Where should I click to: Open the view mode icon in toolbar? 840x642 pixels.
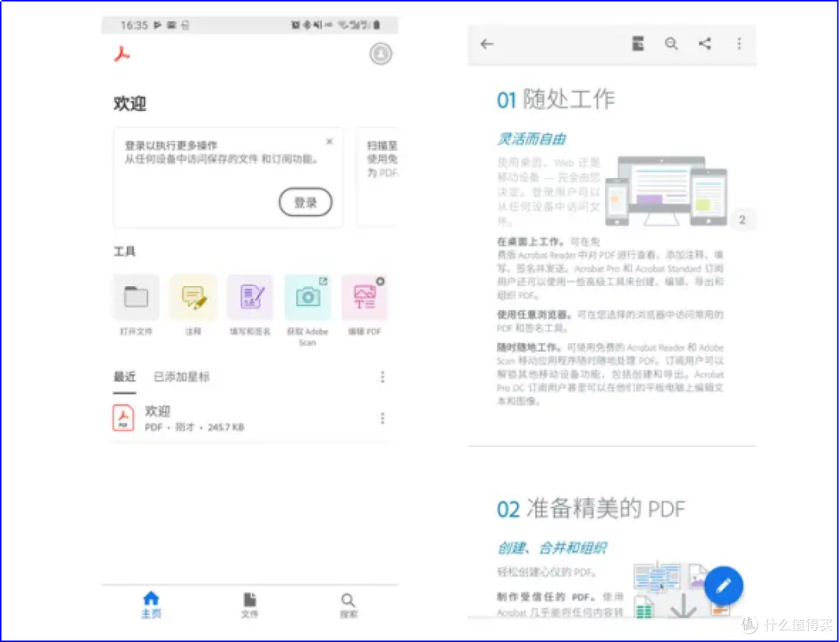638,44
